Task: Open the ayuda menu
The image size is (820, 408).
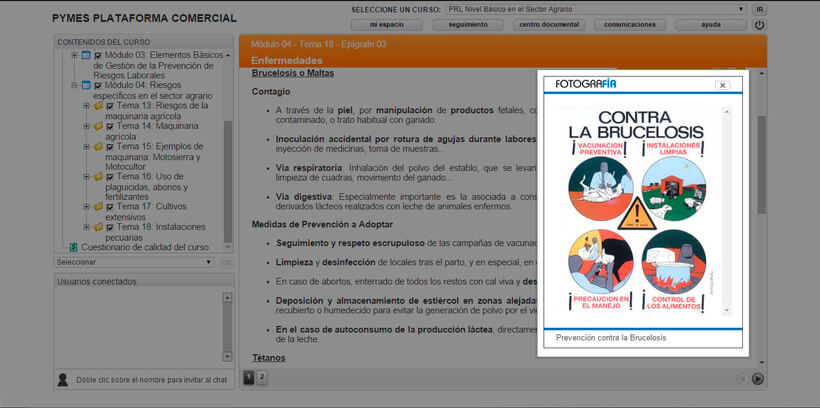Action: click(x=711, y=25)
